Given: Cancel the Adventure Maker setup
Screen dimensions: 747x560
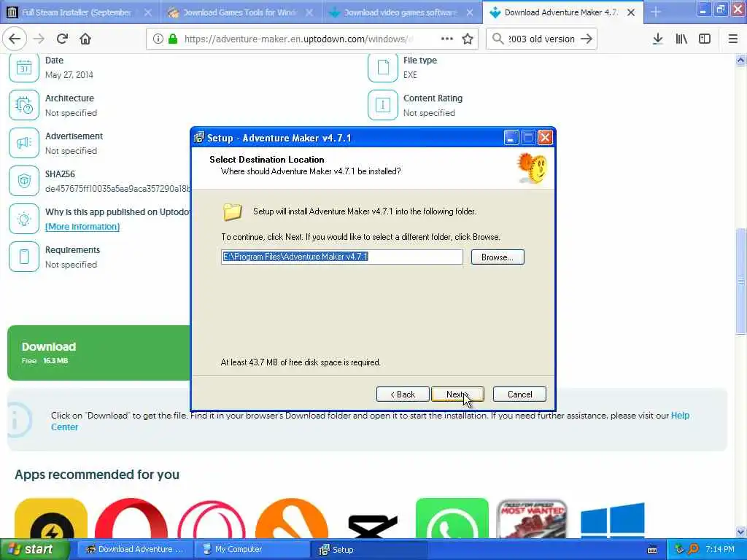Looking at the screenshot, I should (x=519, y=394).
